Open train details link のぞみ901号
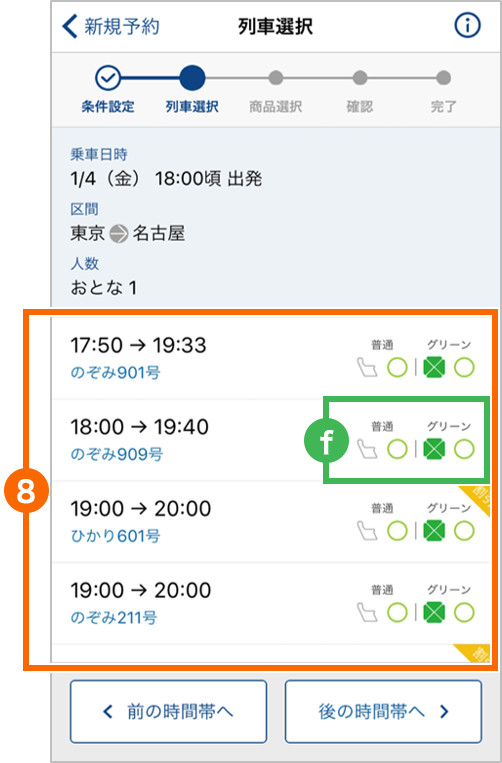 point(115,373)
